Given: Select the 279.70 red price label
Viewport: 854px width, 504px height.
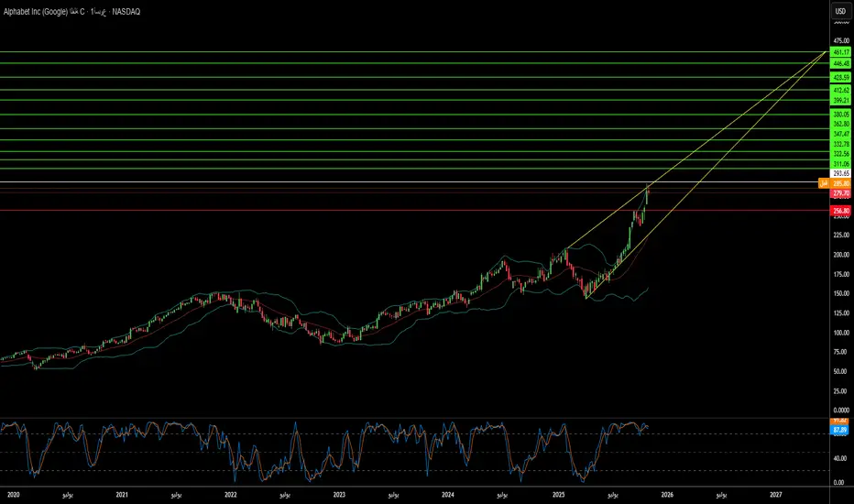Looking at the screenshot, I should (840, 193).
